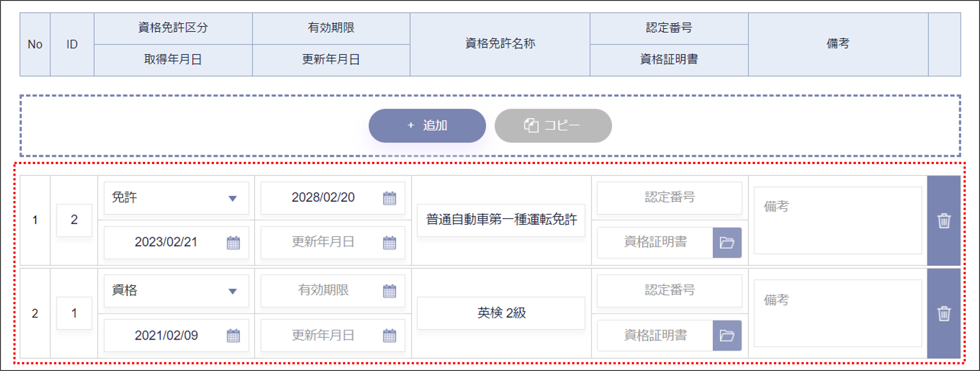Click the 普通自動車第一種運転免許 name field
Viewport: 980px width, 371px height.
tap(501, 220)
